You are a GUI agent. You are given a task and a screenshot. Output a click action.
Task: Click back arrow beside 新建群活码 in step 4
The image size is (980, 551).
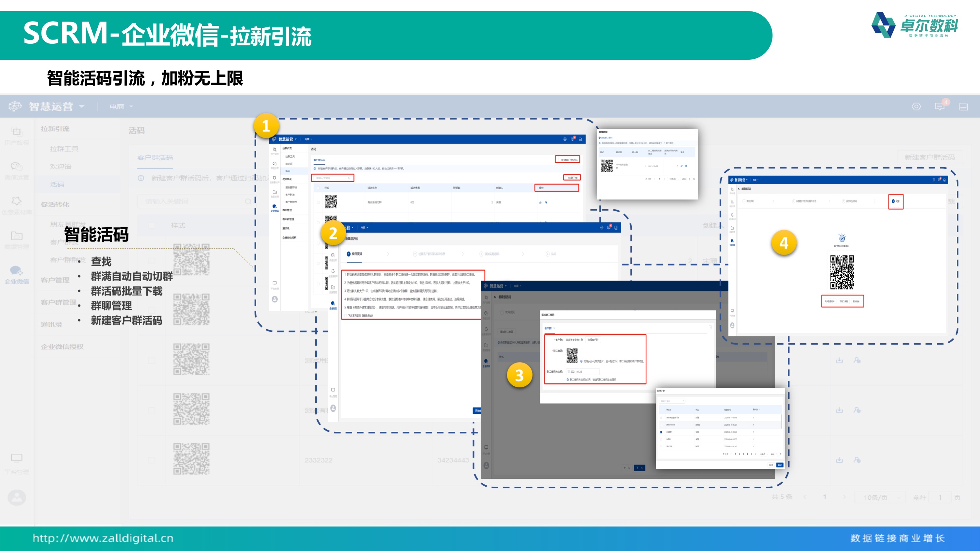[x=739, y=189]
